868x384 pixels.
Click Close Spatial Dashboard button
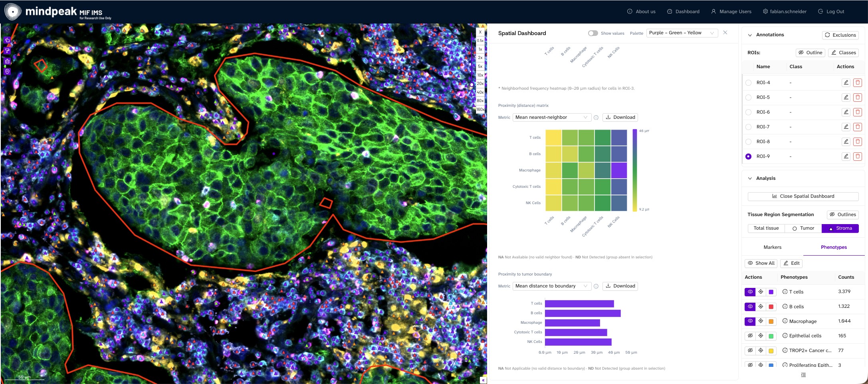click(x=803, y=196)
